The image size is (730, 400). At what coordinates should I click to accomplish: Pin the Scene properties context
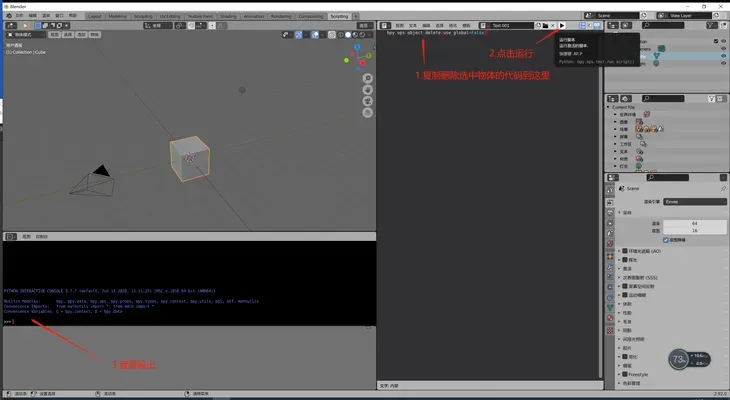723,189
